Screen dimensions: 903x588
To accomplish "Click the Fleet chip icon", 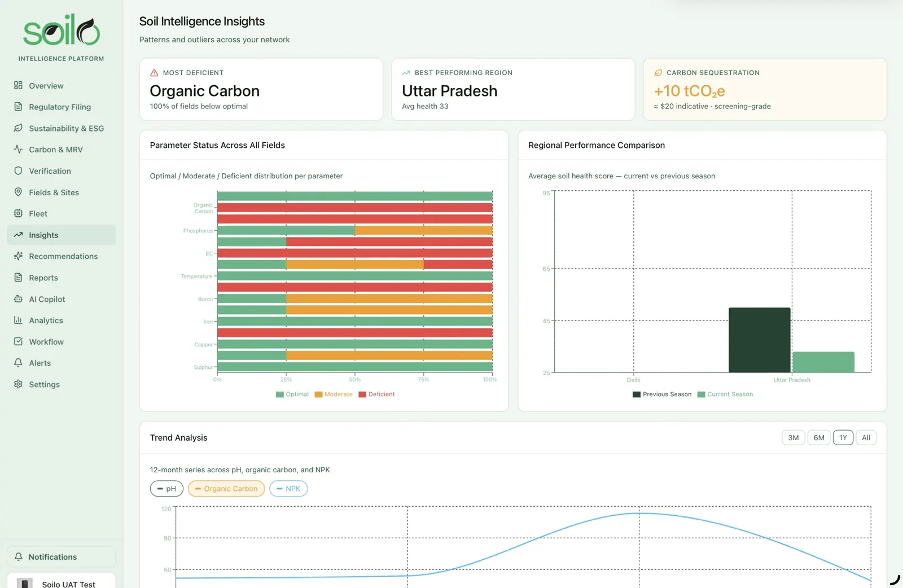I will pyautogui.click(x=18, y=213).
